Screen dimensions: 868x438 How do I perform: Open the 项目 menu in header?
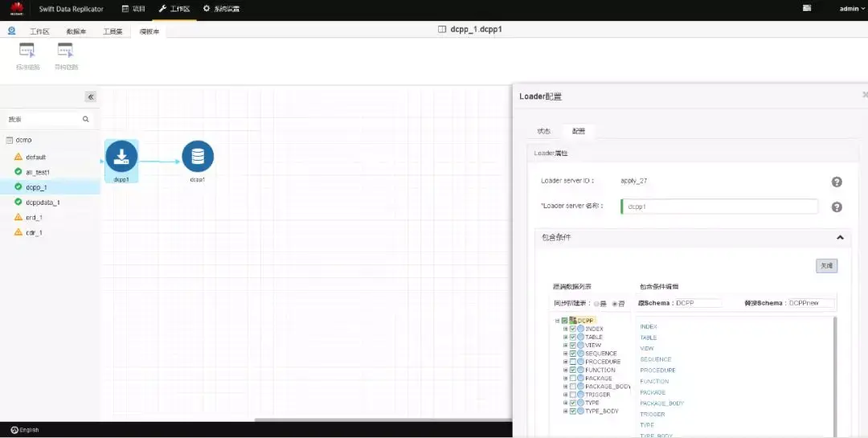[133, 8]
